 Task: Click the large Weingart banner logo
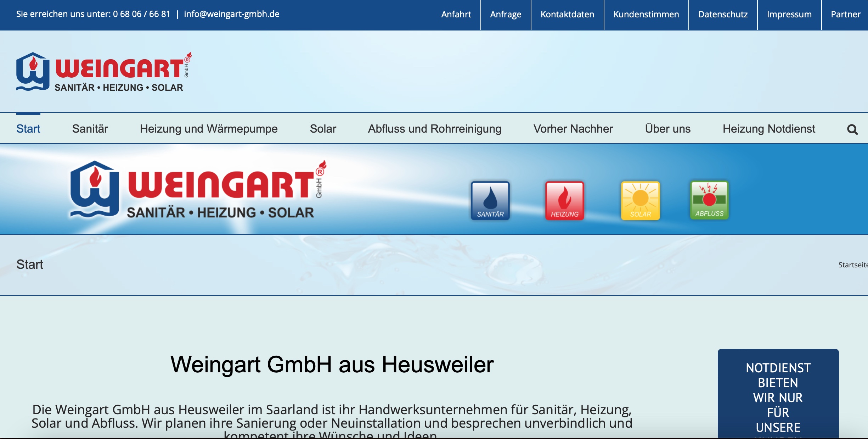click(198, 189)
